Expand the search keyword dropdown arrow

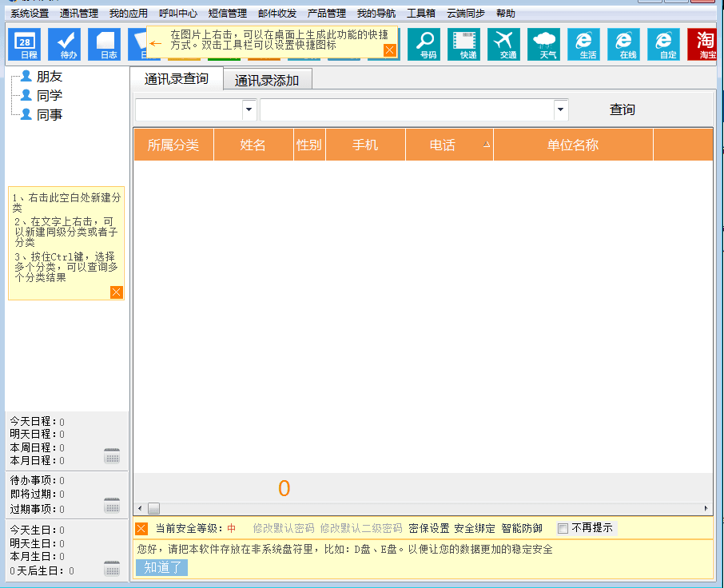(560, 109)
